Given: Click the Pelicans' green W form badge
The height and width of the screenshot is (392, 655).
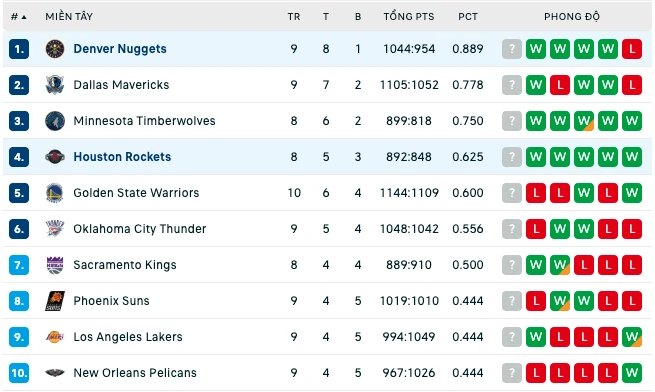Looking at the screenshot, I should (x=632, y=373).
